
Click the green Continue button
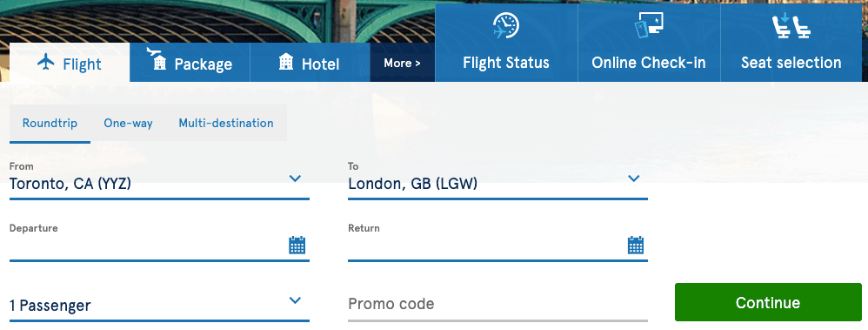click(x=768, y=302)
